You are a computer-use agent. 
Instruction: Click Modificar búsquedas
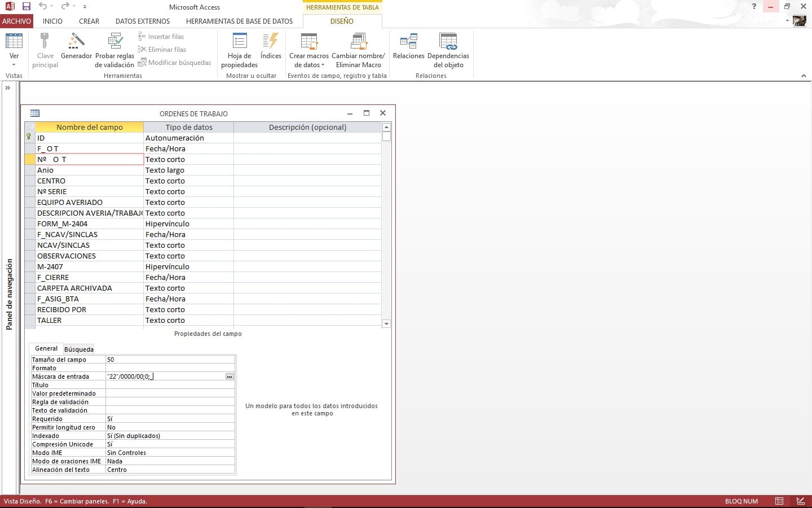tap(174, 63)
